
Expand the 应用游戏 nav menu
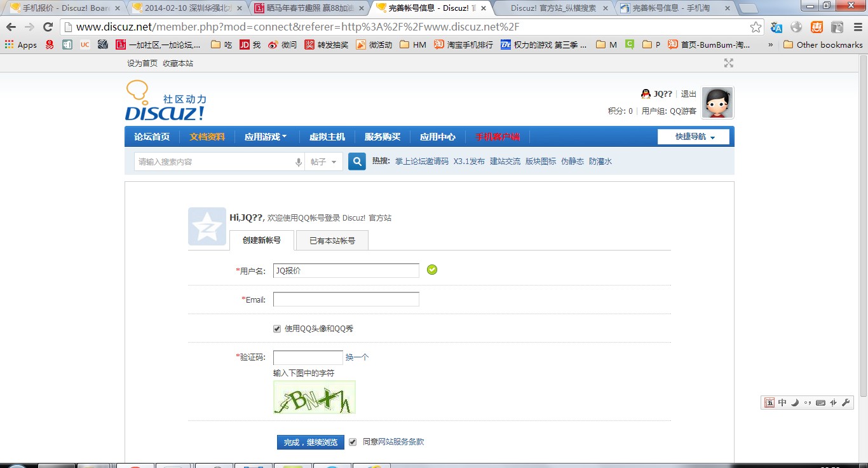pyautogui.click(x=266, y=137)
